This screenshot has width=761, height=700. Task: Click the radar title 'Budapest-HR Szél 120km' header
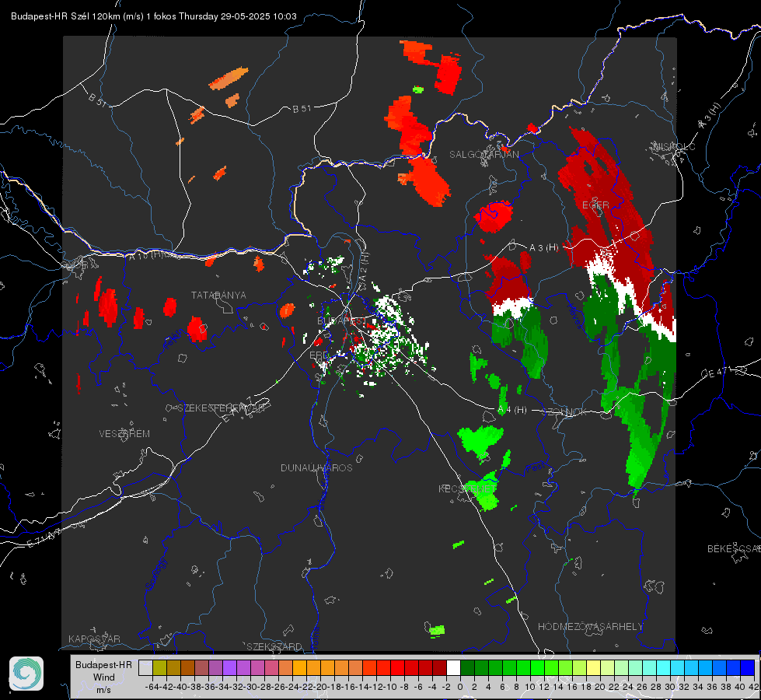pos(153,16)
